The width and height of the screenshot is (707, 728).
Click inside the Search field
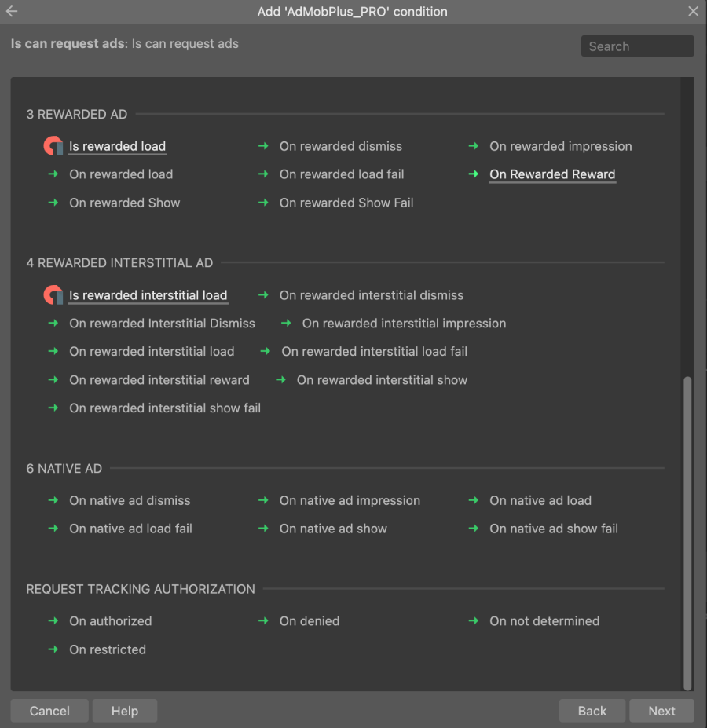(x=636, y=46)
